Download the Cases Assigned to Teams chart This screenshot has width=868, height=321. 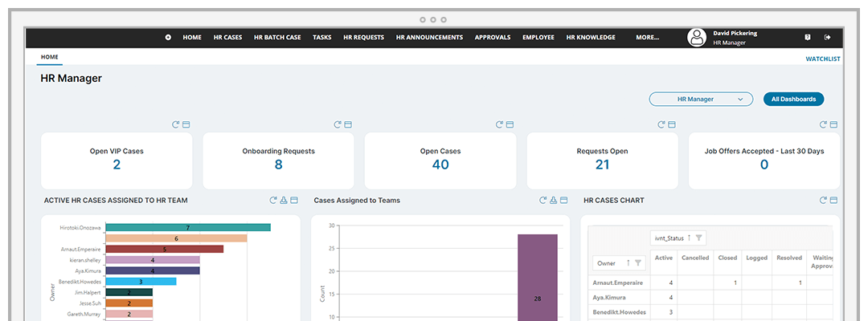554,200
